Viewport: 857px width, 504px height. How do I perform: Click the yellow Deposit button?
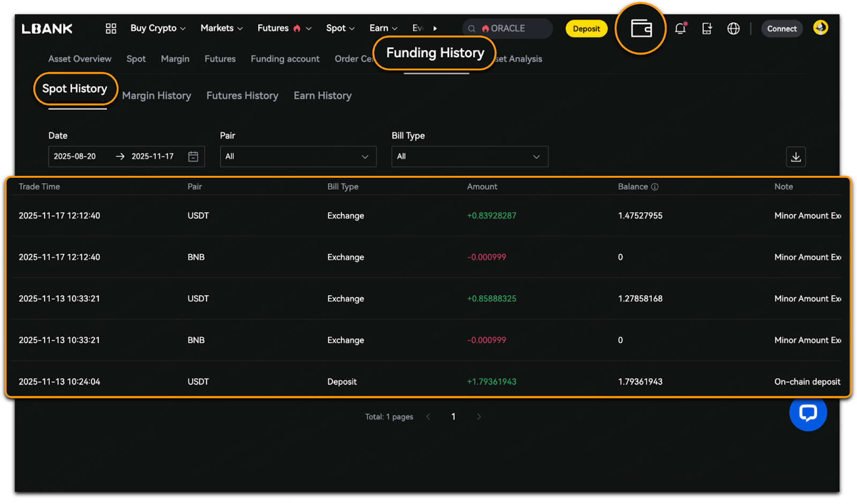(586, 29)
